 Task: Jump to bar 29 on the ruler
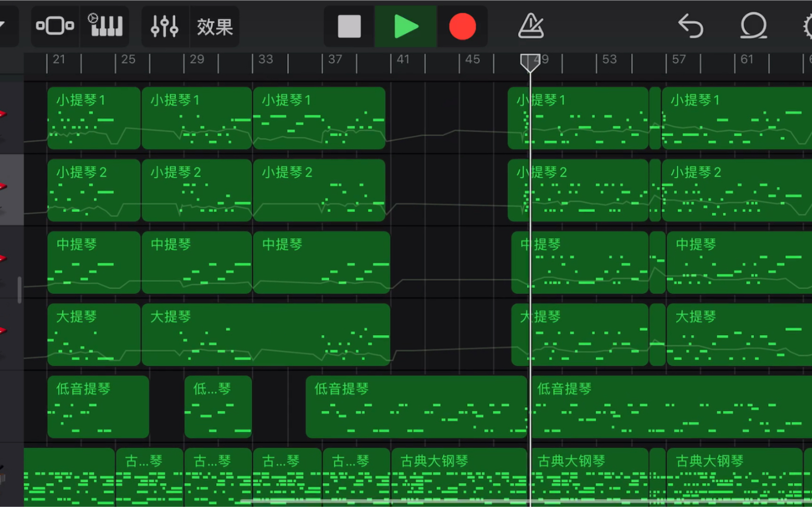point(197,60)
